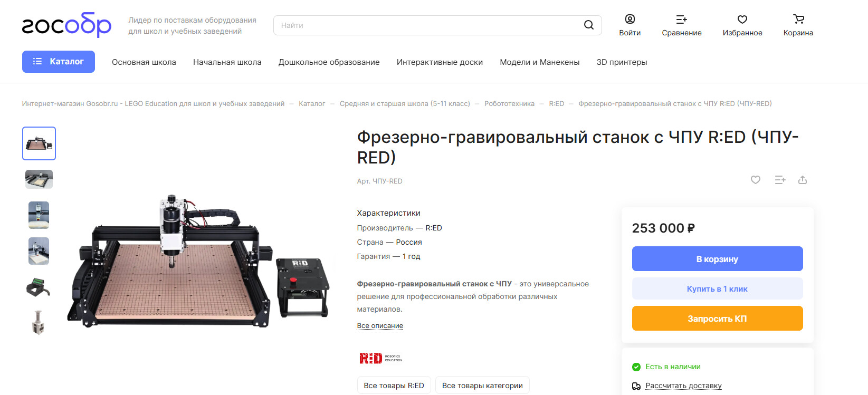868x395 pixels.
Task: Open the Корзина cart icon
Action: point(798,19)
